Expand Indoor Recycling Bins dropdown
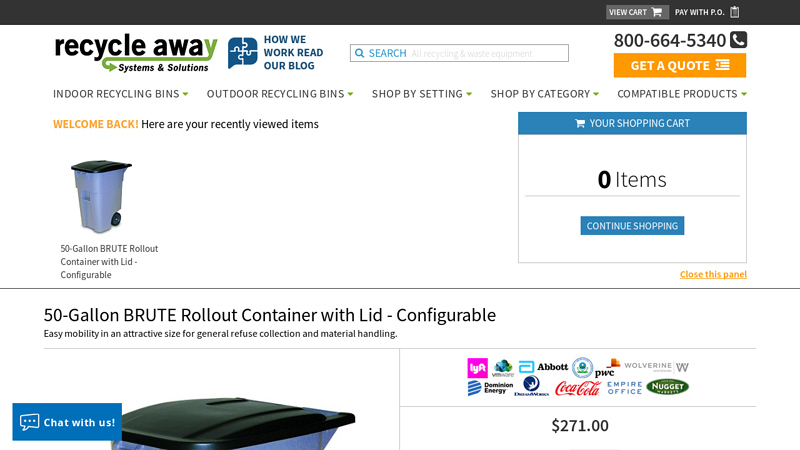Screen dimensions: 800x450 tap(120, 94)
